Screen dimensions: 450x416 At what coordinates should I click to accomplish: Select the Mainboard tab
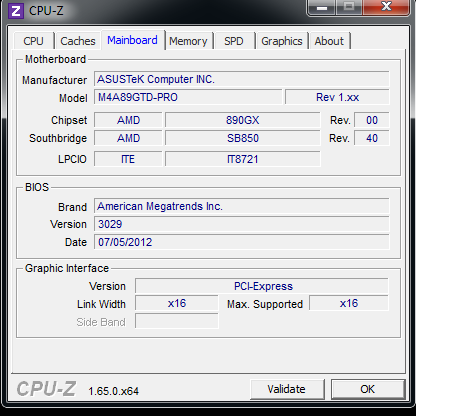(x=132, y=40)
